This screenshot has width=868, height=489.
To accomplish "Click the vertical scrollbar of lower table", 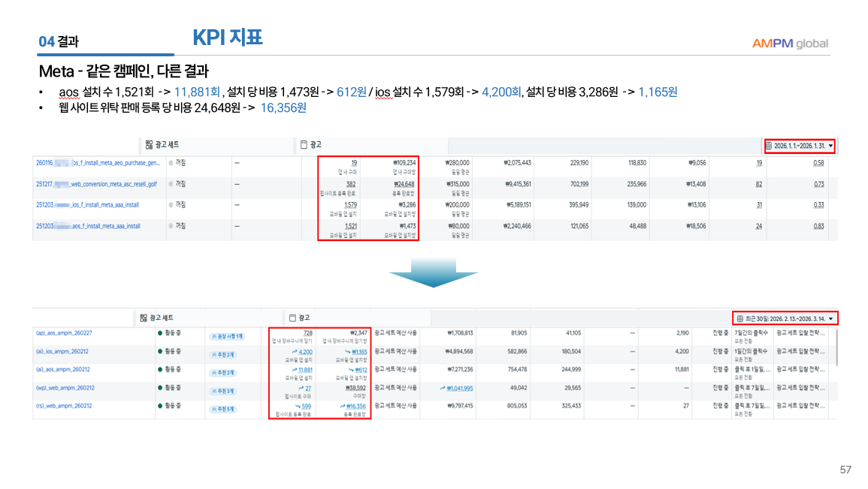I will tap(836, 346).
